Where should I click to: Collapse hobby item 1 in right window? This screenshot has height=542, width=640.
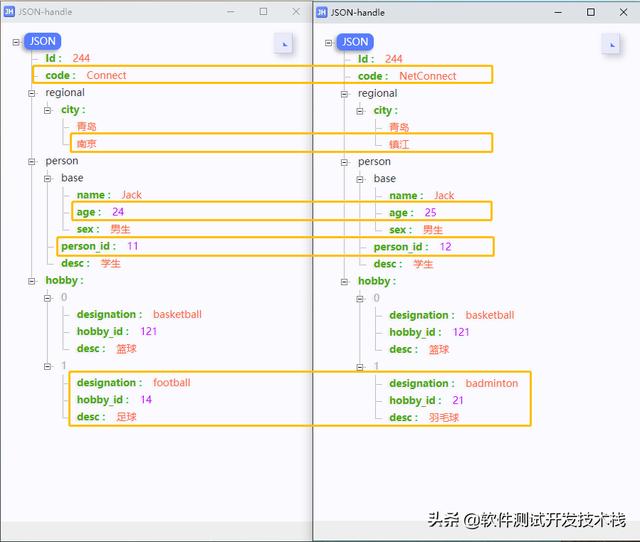(360, 367)
